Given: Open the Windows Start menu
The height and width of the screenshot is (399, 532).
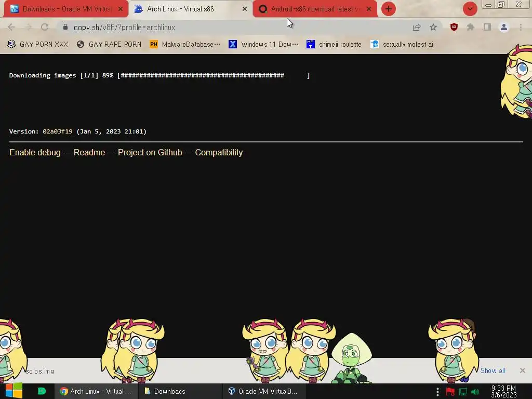Looking at the screenshot, I should click(14, 391).
